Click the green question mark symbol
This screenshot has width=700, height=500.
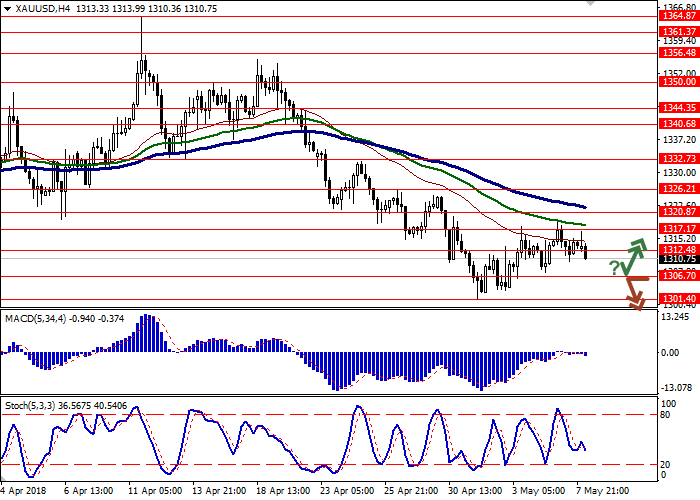click(614, 268)
